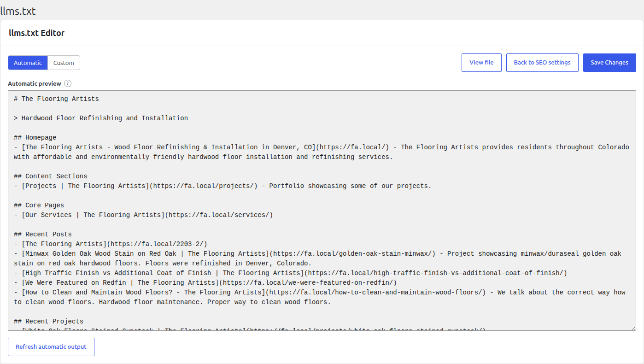Click the Minwax Golden Oak Wood Stain line
This screenshot has width=644, height=364.
317,258
